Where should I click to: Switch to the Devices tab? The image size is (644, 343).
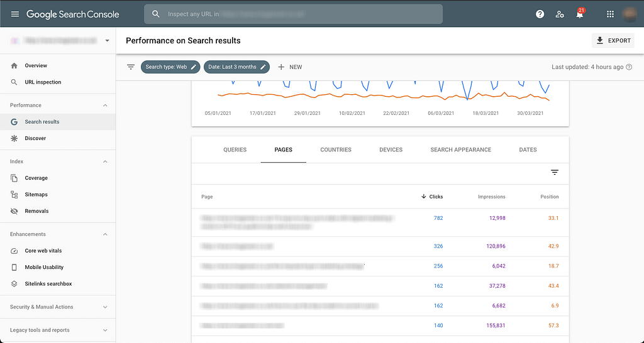pyautogui.click(x=391, y=150)
